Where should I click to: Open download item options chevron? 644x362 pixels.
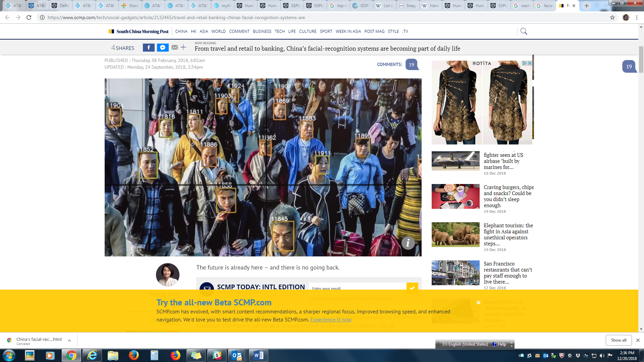(x=69, y=341)
